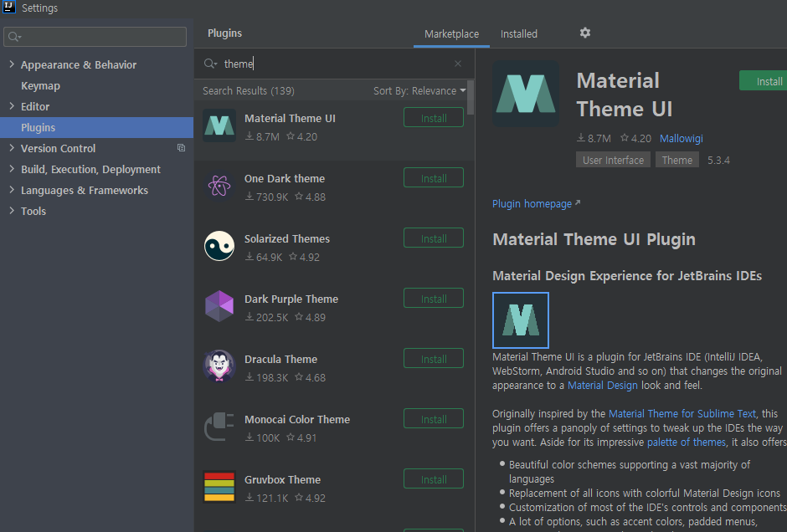Viewport: 787px width, 532px height.
Task: Select the Dracula Theme title
Action: pos(280,359)
